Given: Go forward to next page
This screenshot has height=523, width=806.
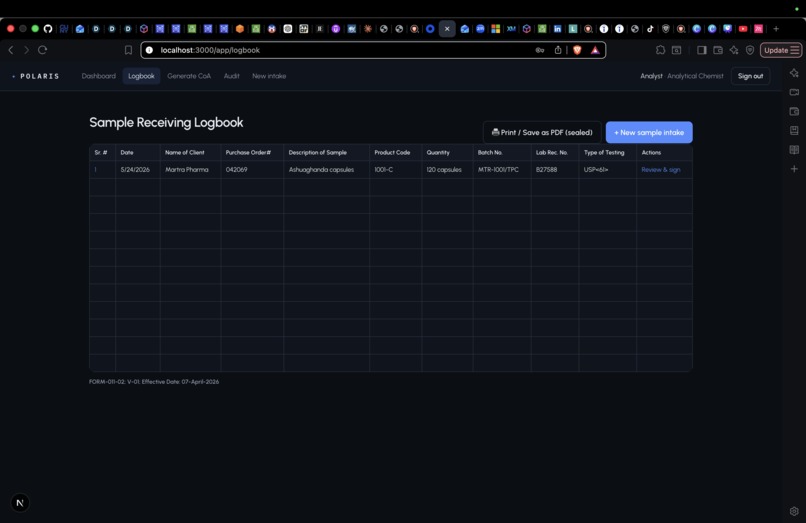Looking at the screenshot, I should [26, 50].
